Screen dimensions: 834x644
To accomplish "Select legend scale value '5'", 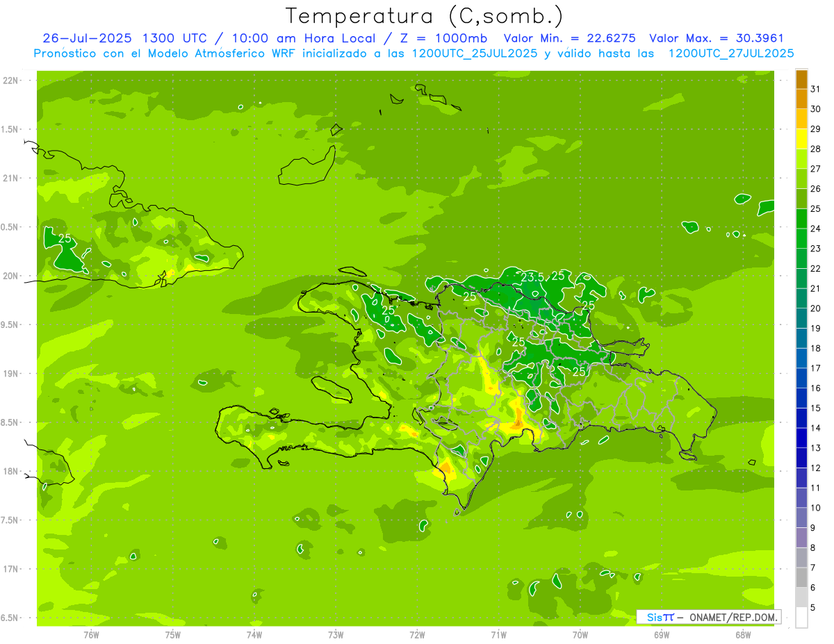I will pos(814,608).
